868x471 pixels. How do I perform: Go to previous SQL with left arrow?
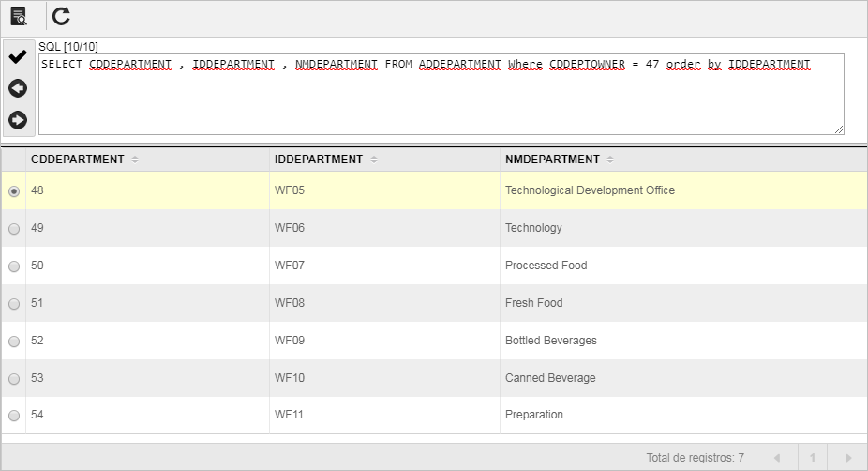(18, 88)
